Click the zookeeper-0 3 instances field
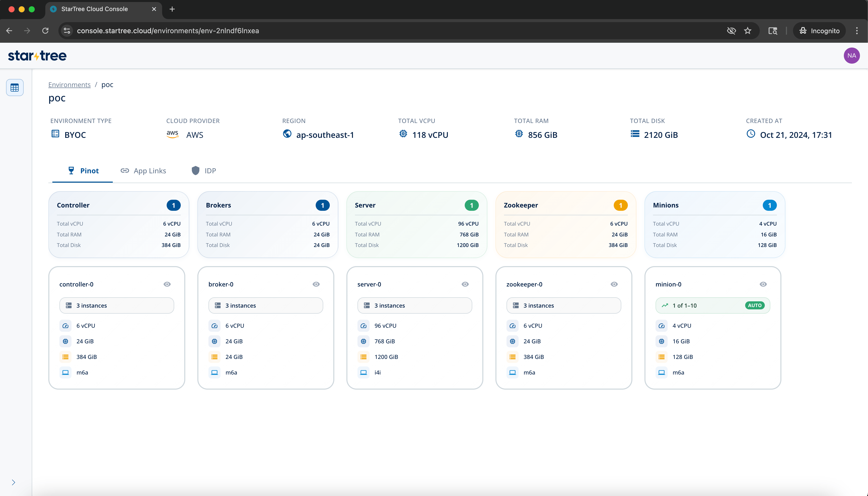868x496 pixels. pyautogui.click(x=564, y=305)
